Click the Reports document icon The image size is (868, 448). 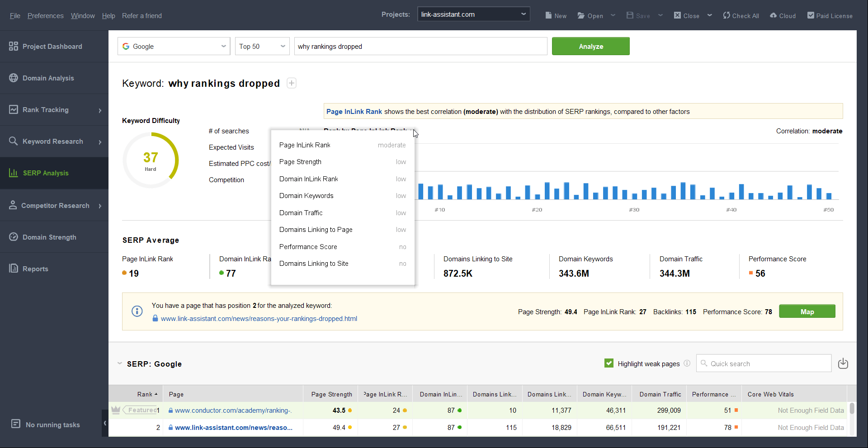pos(14,269)
